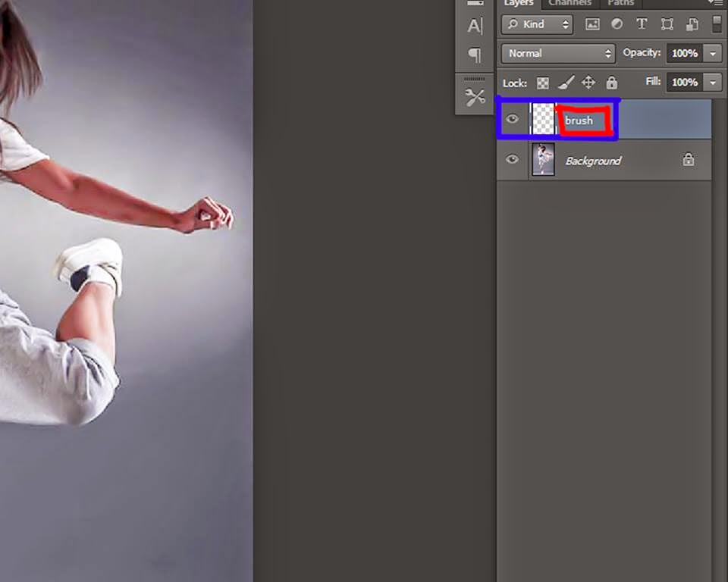Screen dimensions: 728x582
Task: Open the Opacity slider dropdown arrow
Action: pyautogui.click(x=713, y=53)
